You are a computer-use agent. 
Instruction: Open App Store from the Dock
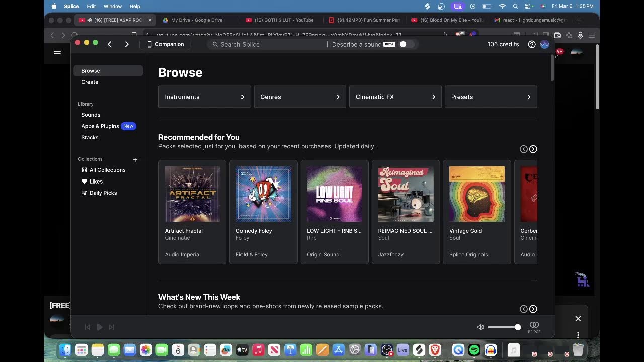(339, 350)
